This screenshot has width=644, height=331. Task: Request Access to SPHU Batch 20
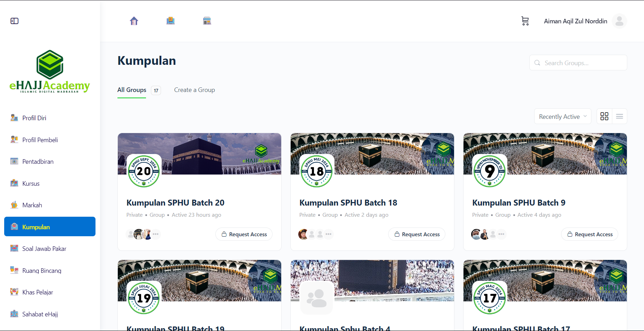pyautogui.click(x=244, y=234)
